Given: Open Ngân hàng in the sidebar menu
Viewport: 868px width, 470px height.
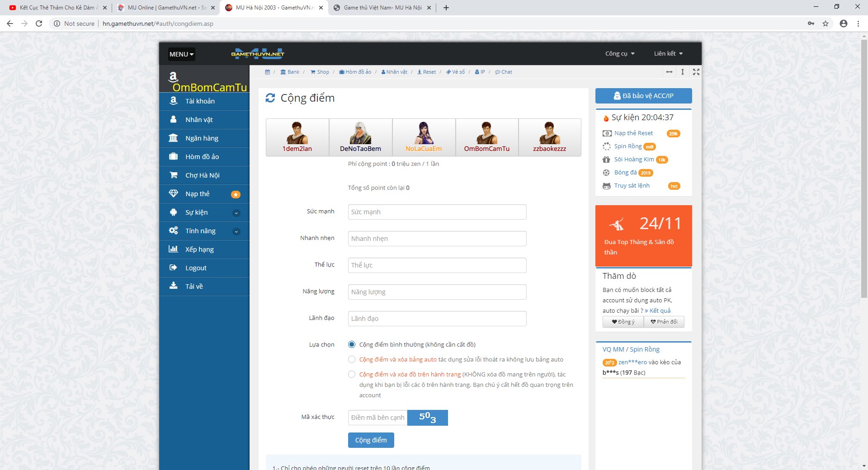Looking at the screenshot, I should click(x=202, y=138).
